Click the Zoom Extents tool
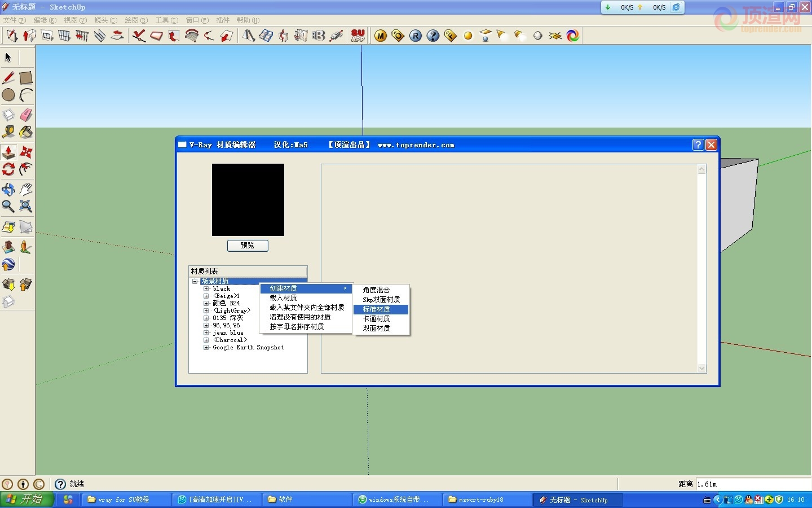Screen dimensions: 812x508 coord(26,207)
